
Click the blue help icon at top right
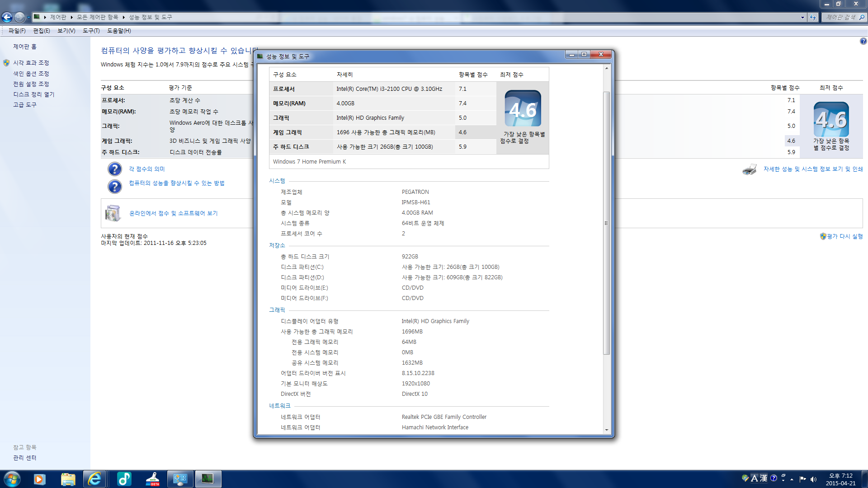coord(863,41)
